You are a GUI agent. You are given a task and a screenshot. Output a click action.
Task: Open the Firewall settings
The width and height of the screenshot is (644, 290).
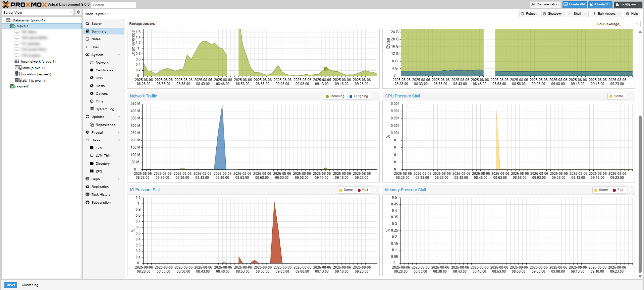pos(97,133)
